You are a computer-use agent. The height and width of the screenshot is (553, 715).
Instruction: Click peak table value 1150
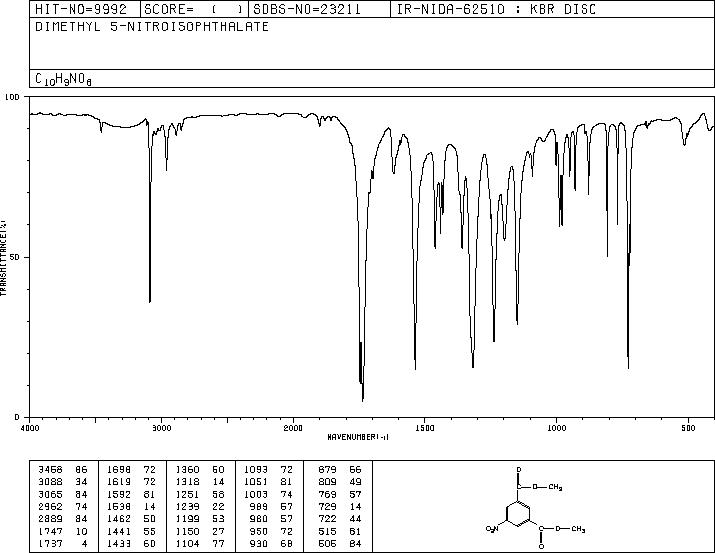click(x=188, y=531)
